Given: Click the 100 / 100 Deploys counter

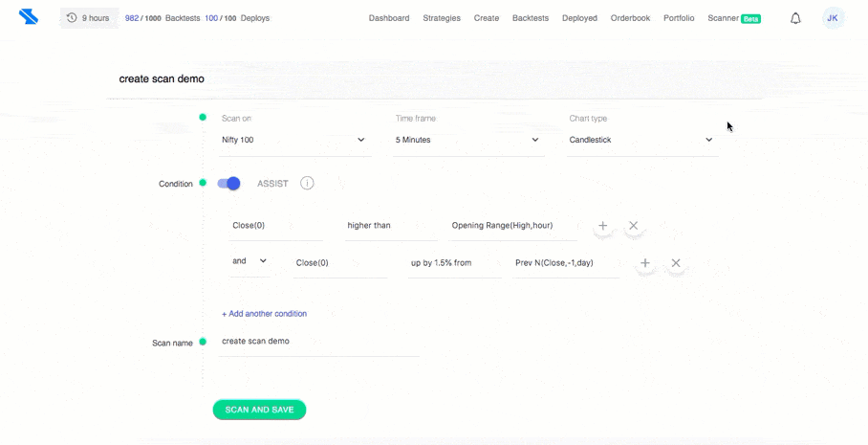Looking at the screenshot, I should pos(237,18).
